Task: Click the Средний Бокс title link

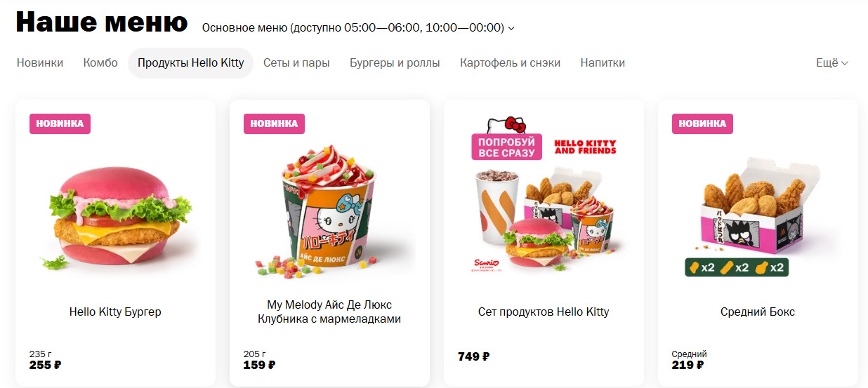Action: click(x=758, y=312)
